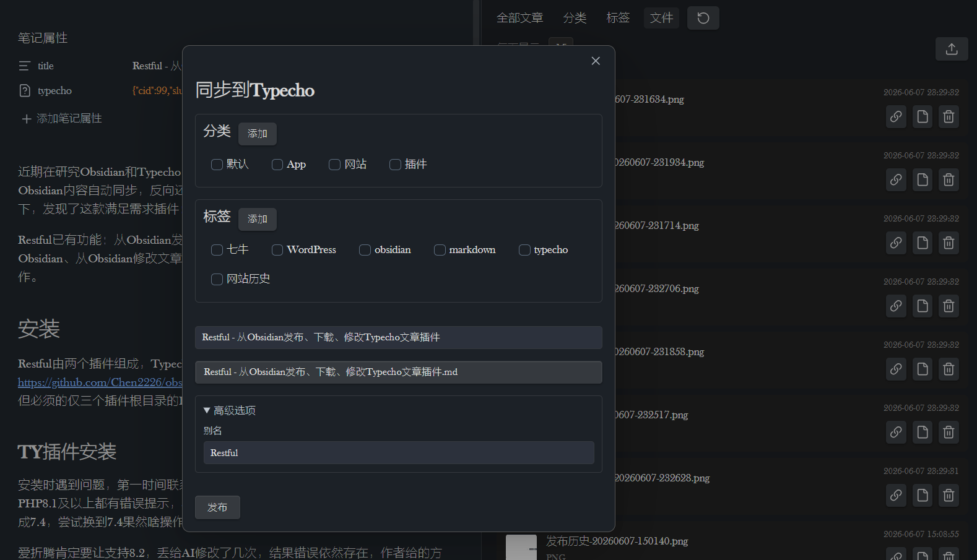Delete the file ending 231934.png
This screenshot has height=560, width=977.
[x=949, y=179]
